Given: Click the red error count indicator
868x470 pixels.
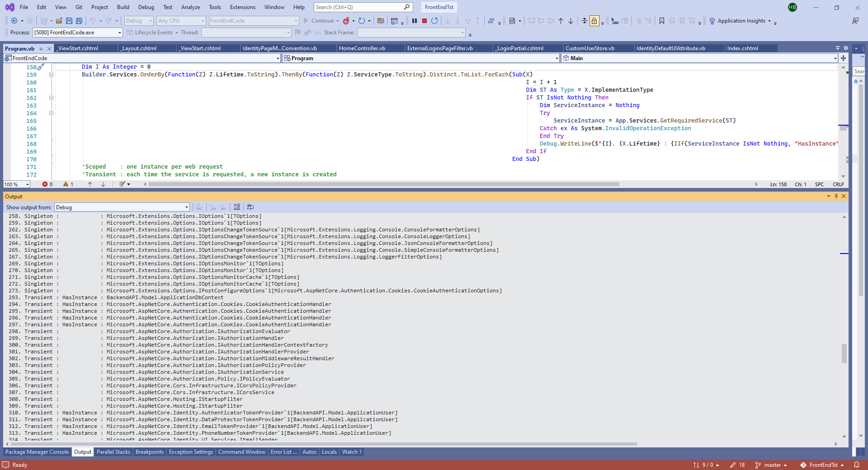Looking at the screenshot, I should [47, 184].
